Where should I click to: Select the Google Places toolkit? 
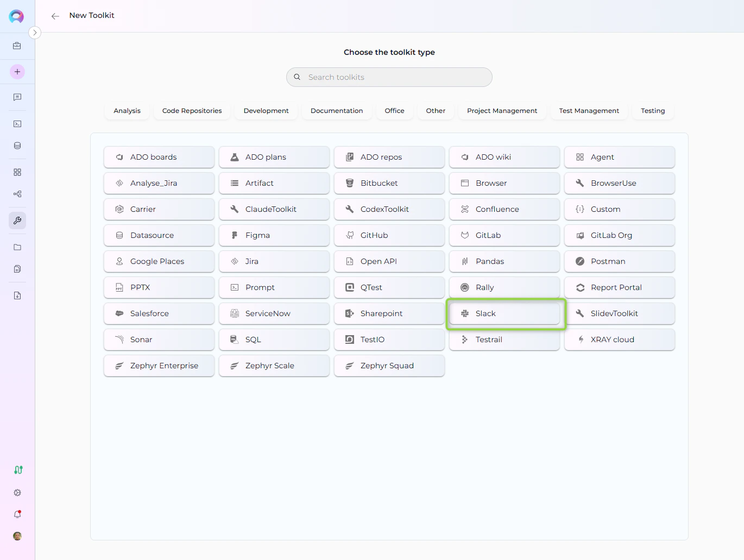[159, 261]
